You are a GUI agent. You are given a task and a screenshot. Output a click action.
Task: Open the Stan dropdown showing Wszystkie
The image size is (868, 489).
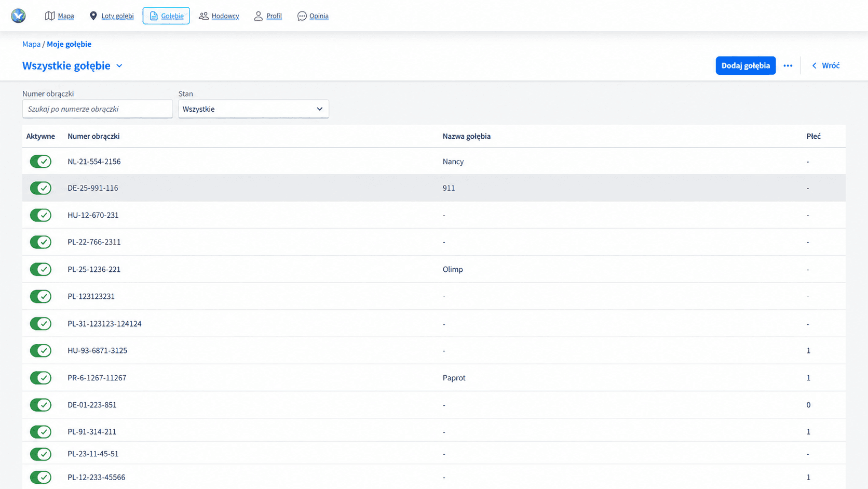pyautogui.click(x=253, y=109)
